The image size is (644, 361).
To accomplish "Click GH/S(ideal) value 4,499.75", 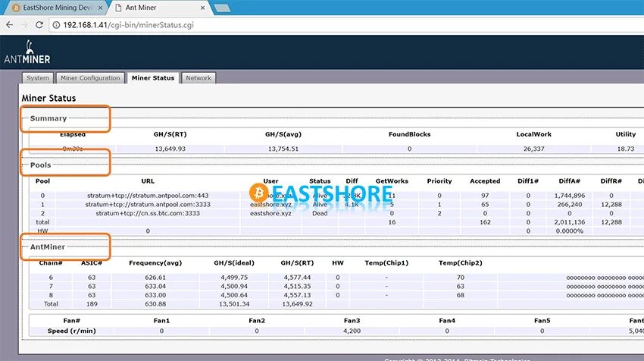I will [x=233, y=278].
